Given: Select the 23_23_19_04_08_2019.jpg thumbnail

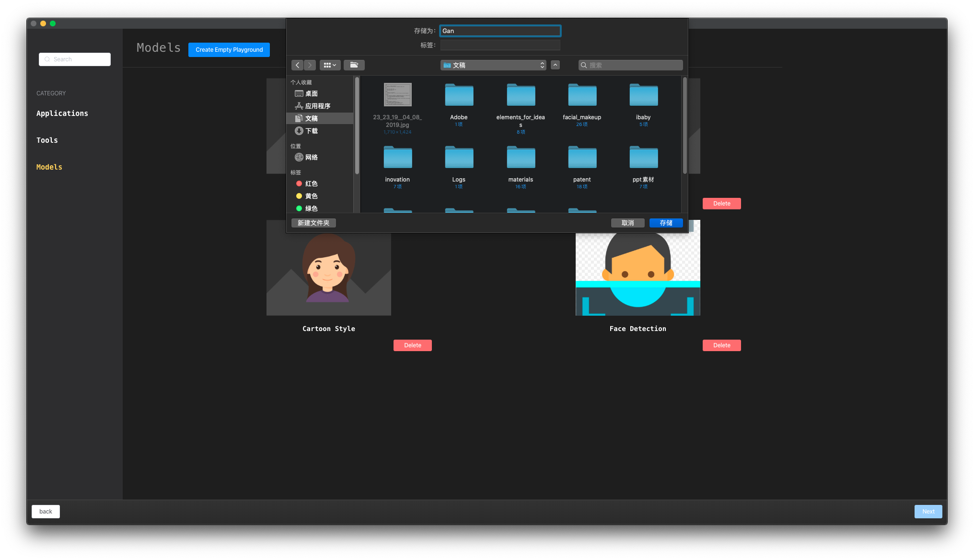Looking at the screenshot, I should [x=397, y=95].
